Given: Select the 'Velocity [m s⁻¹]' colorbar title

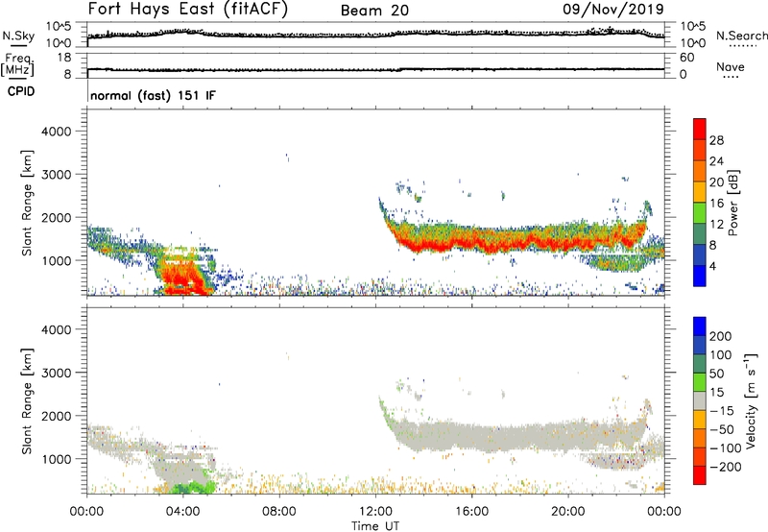Looking at the screenshot, I should coord(751,401).
